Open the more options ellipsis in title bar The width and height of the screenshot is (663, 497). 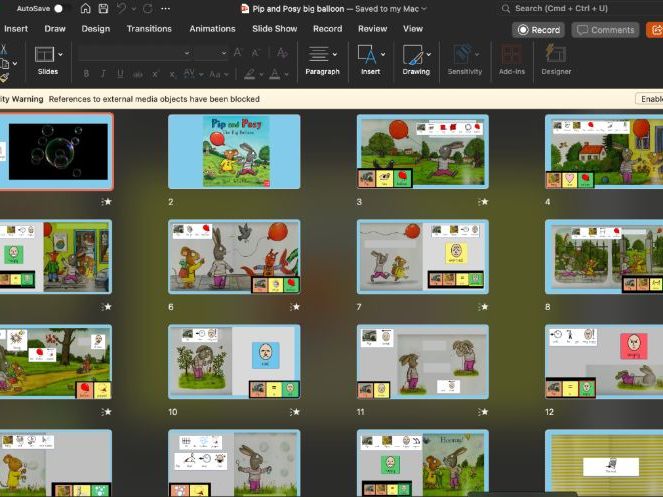pyautogui.click(x=166, y=8)
